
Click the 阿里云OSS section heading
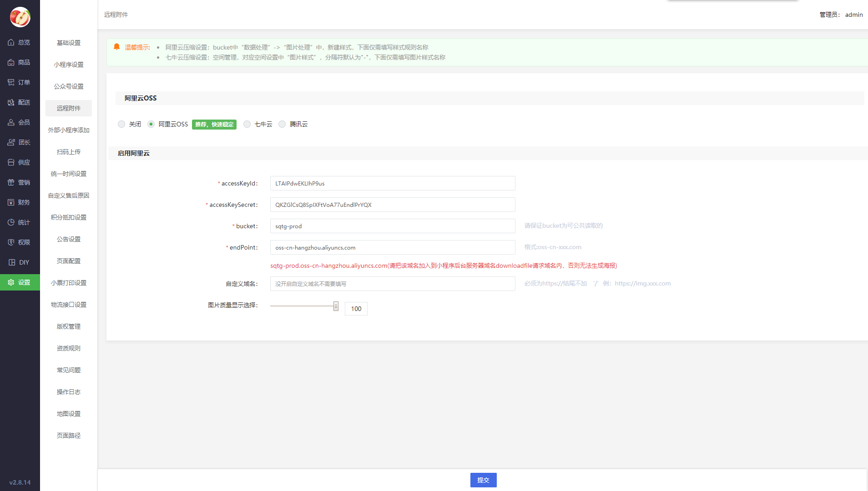coord(141,98)
